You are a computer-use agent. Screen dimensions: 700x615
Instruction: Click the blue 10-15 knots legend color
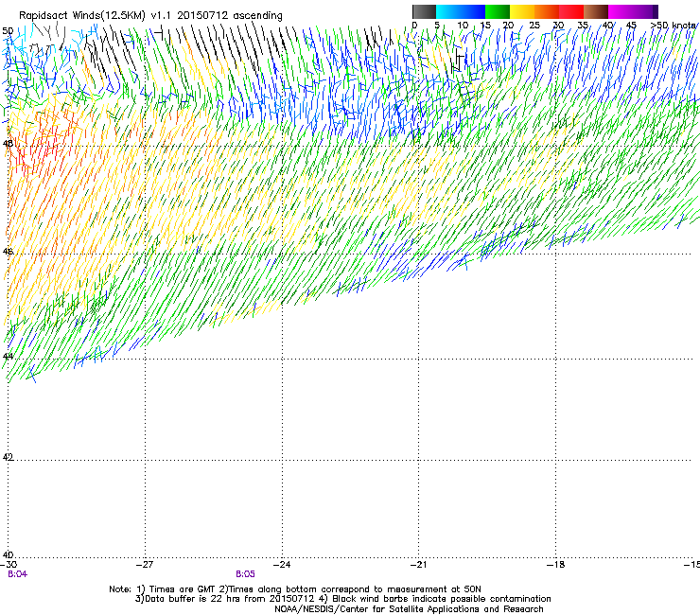473,11
